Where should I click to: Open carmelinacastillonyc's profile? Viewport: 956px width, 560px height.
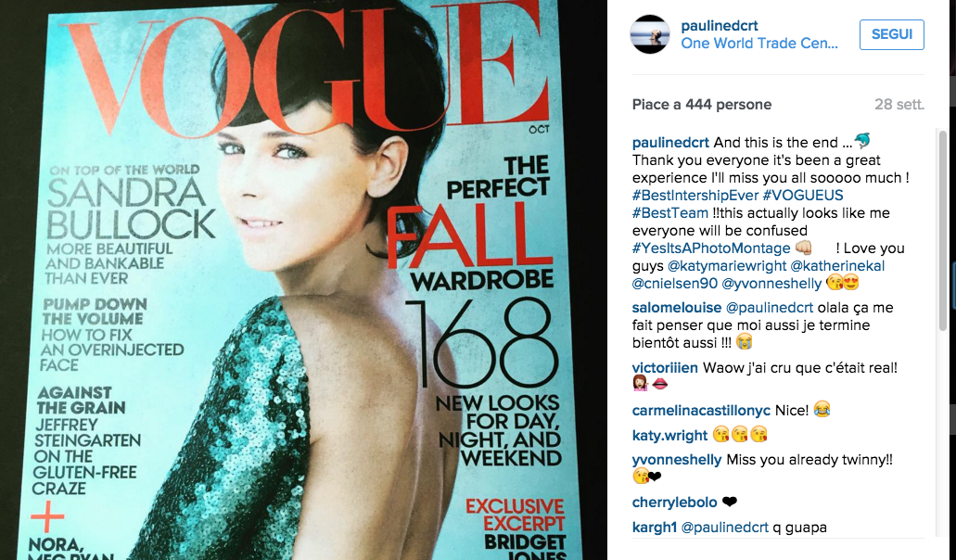pyautogui.click(x=701, y=411)
